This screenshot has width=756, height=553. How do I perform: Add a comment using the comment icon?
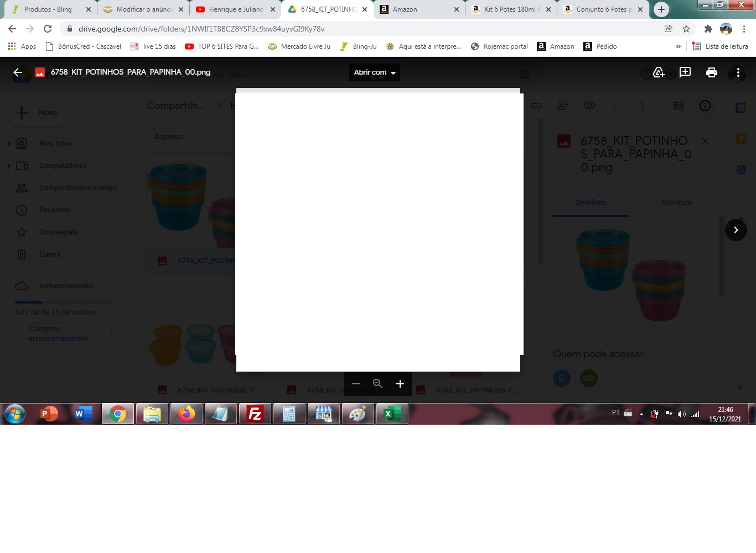[x=685, y=72]
